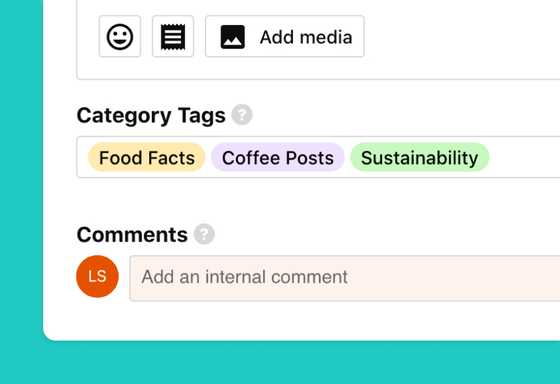Select the purple Coffee Posts tag
Image resolution: width=560 pixels, height=384 pixels.
[278, 158]
